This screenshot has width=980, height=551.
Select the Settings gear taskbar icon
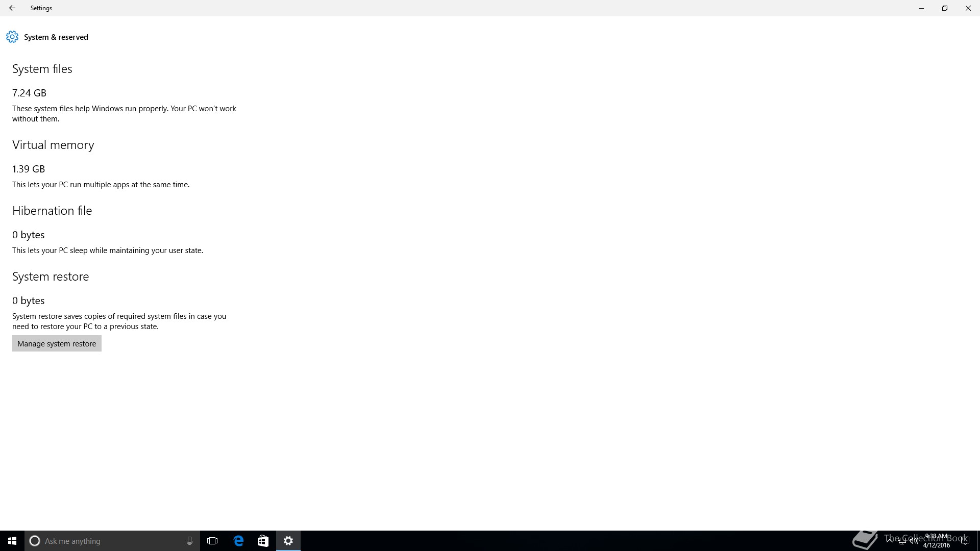[x=288, y=541]
